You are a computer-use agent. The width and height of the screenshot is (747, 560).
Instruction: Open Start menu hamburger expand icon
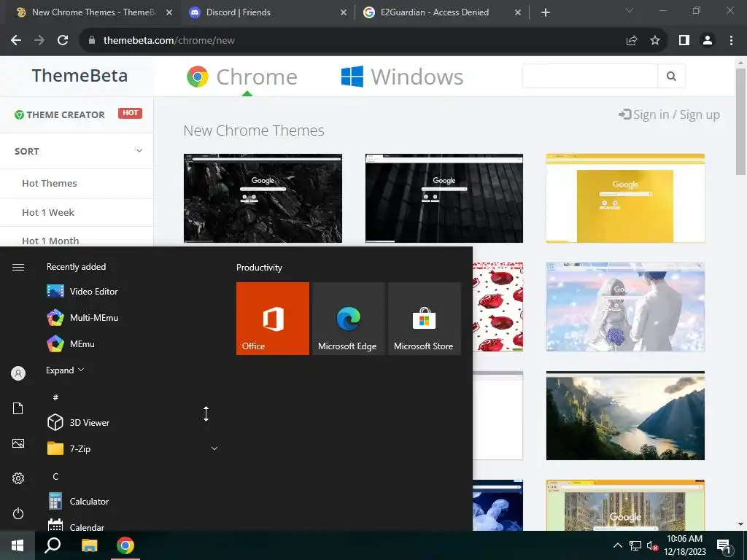[x=18, y=267]
